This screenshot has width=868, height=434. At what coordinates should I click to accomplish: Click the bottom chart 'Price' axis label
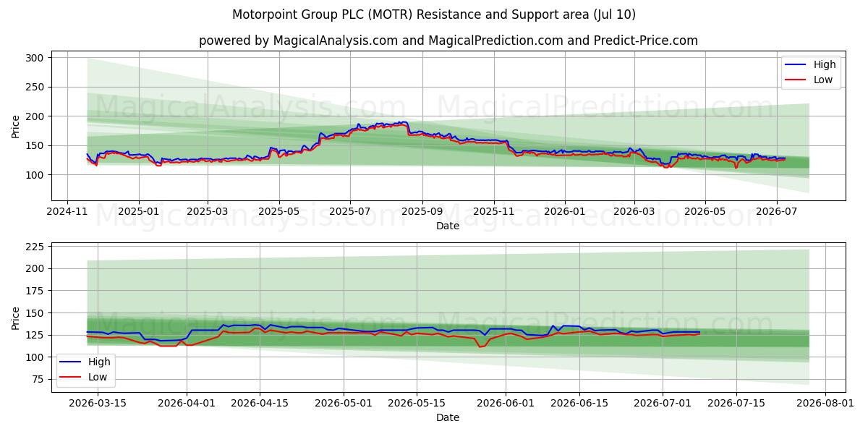click(x=16, y=318)
